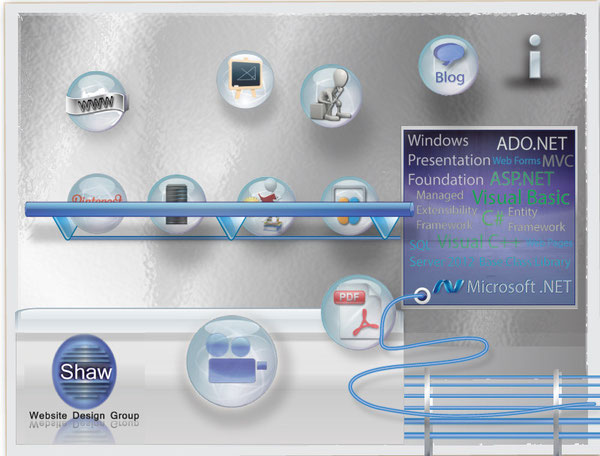Open the colorful tablet apps bubble
The width and height of the screenshot is (600, 456).
tap(350, 206)
